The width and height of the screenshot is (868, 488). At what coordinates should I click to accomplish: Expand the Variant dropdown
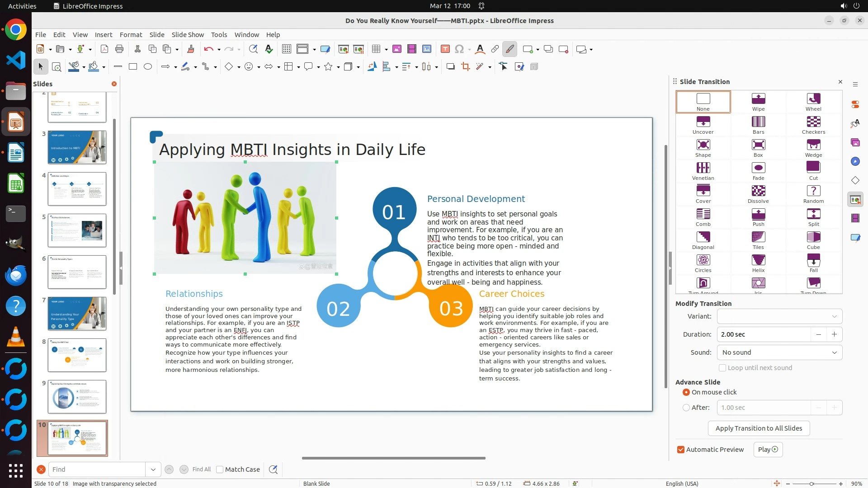coord(779,316)
